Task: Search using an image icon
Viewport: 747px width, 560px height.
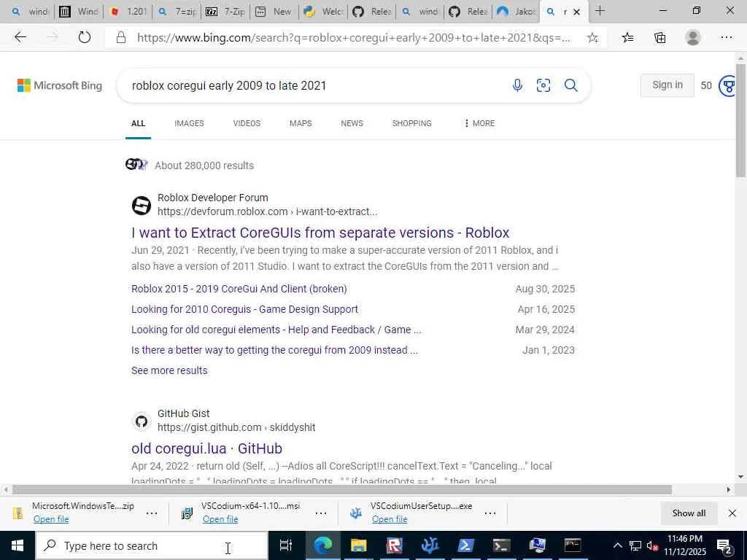Action: pos(543,85)
